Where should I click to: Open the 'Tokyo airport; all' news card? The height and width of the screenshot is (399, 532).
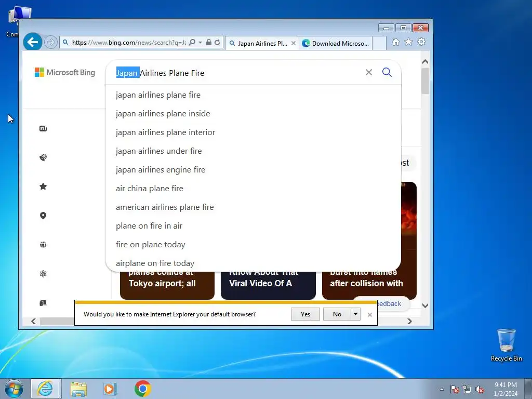167,285
